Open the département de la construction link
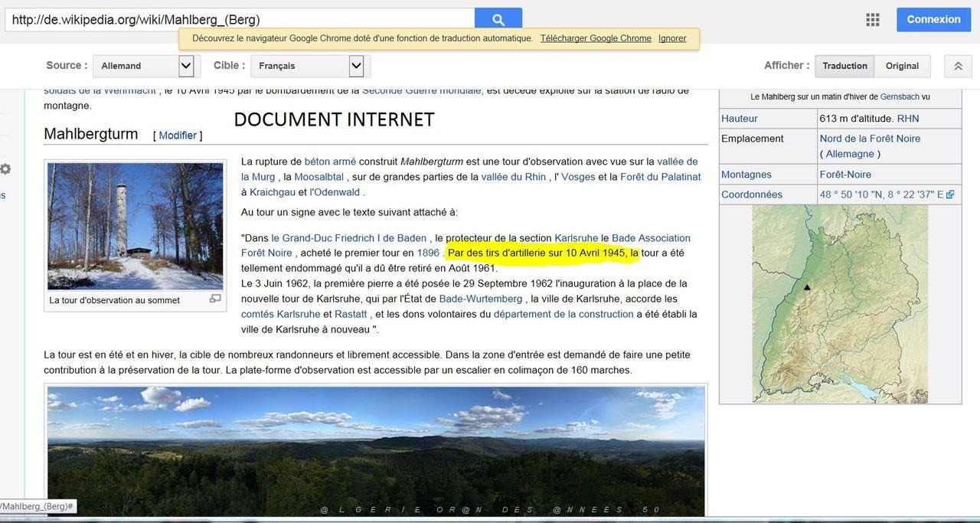 click(563, 314)
